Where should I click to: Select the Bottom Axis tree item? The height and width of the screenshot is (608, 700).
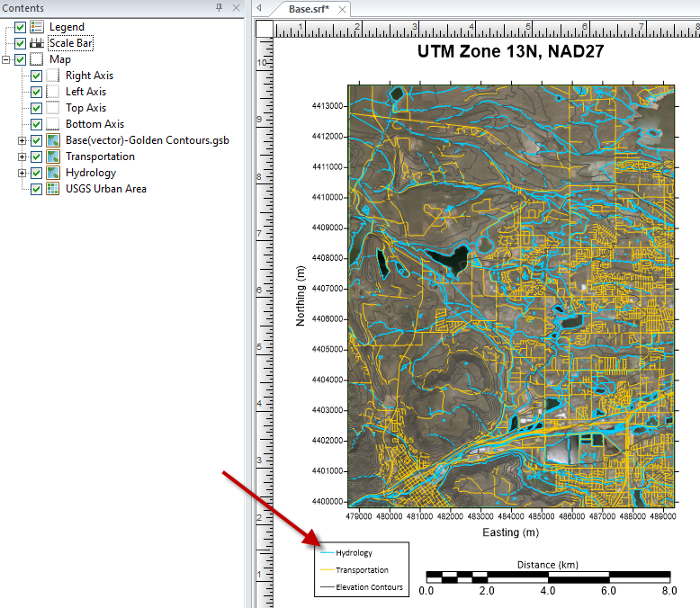pyautogui.click(x=94, y=124)
